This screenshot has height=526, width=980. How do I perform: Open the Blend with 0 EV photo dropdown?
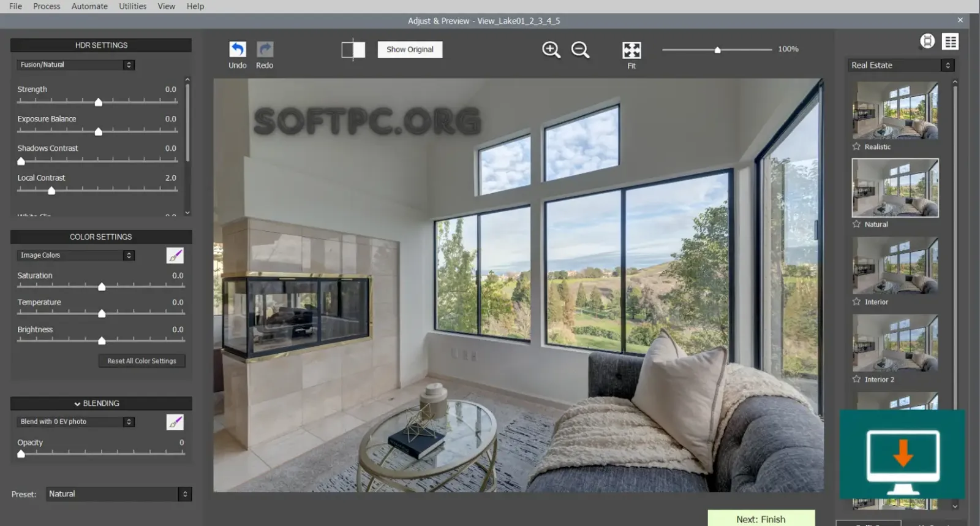click(75, 422)
